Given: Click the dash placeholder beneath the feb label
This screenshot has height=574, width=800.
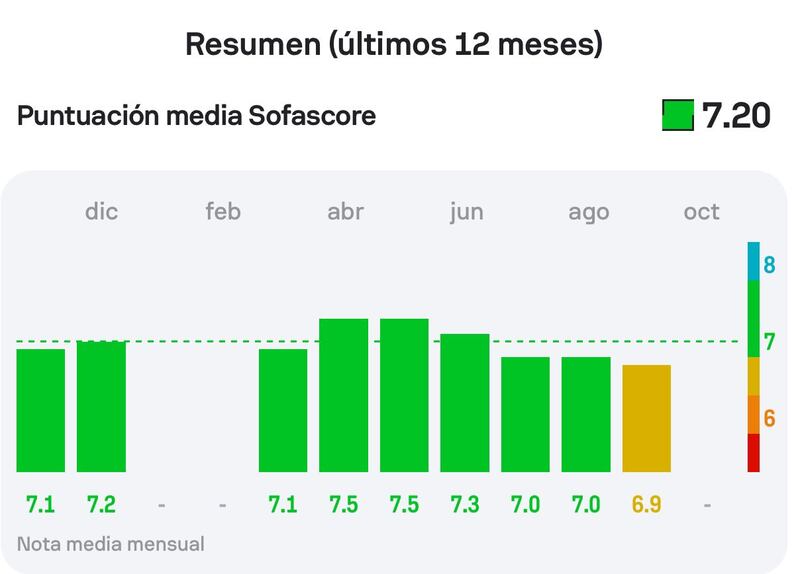Looking at the screenshot, I should pos(222,506).
